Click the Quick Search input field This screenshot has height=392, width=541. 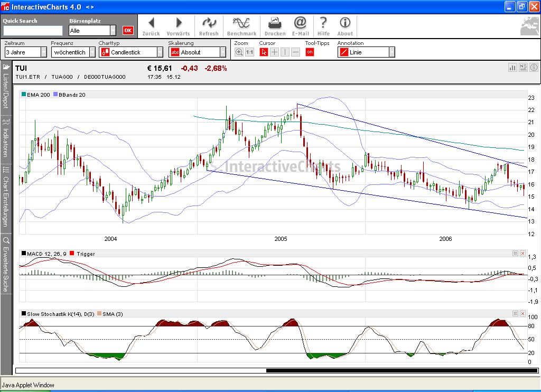point(33,31)
